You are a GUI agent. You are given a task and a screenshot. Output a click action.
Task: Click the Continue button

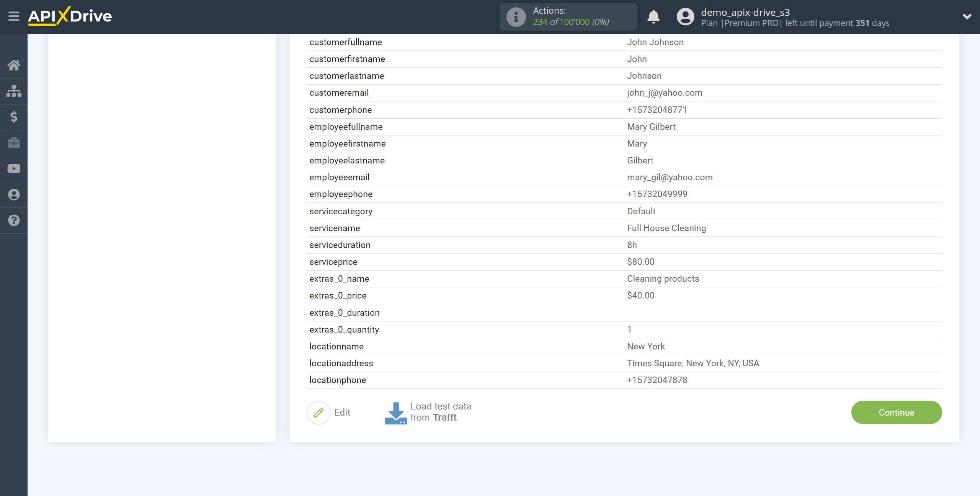pyautogui.click(x=897, y=413)
